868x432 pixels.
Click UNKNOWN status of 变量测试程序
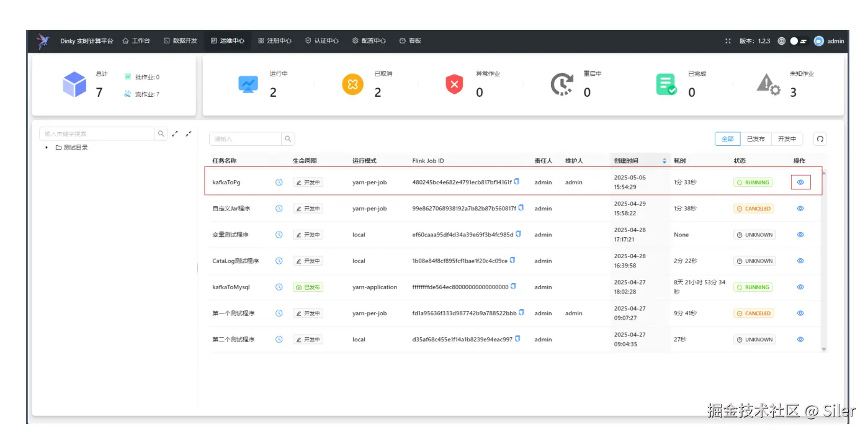coord(754,235)
